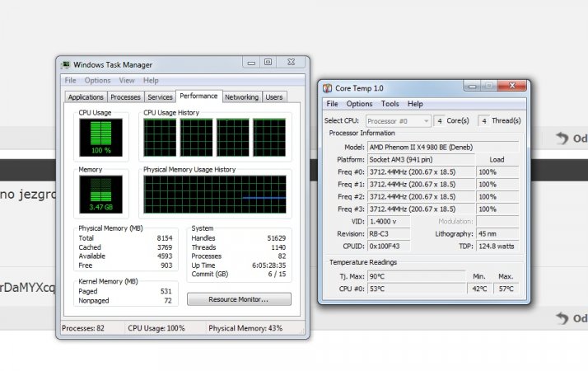588x371 pixels.
Task: Switch to the Applications tab
Action: coord(86,97)
